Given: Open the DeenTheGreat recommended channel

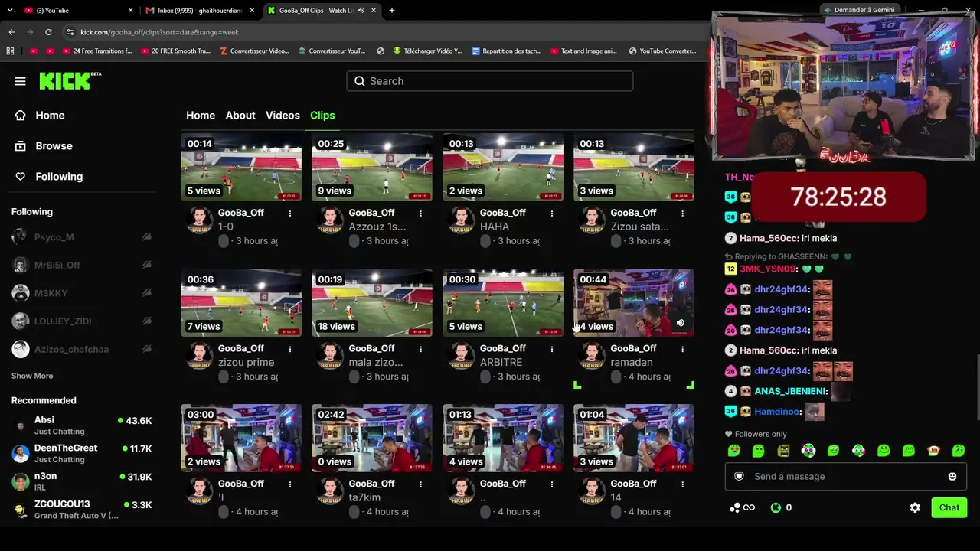Looking at the screenshot, I should [82, 454].
